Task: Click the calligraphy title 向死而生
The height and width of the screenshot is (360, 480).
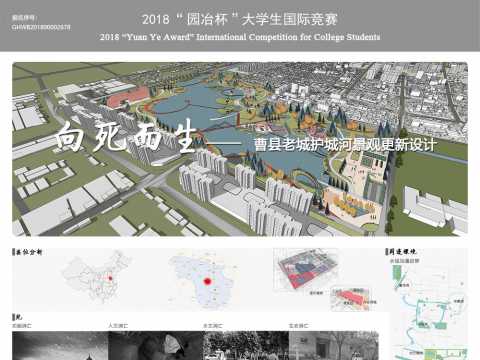Action: 126,137
